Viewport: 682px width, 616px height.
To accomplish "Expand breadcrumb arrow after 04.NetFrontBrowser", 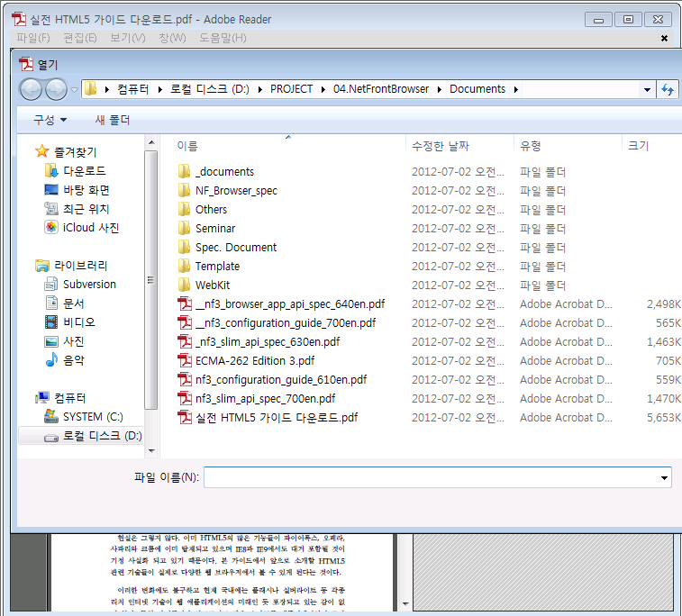I will coord(440,89).
